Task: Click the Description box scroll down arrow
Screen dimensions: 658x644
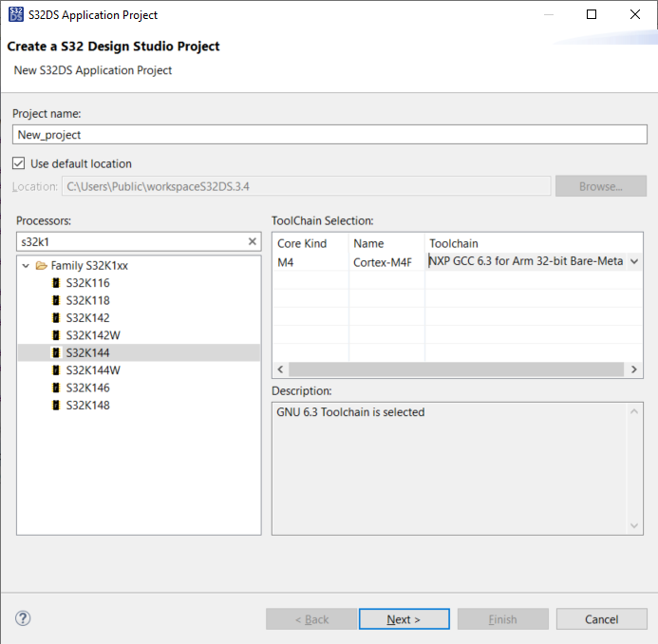Action: tap(635, 525)
